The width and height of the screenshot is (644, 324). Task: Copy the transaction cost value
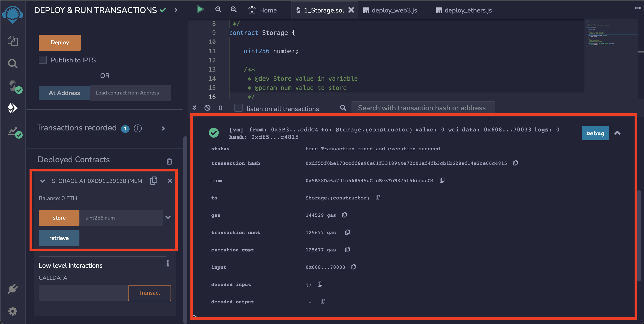click(x=347, y=232)
